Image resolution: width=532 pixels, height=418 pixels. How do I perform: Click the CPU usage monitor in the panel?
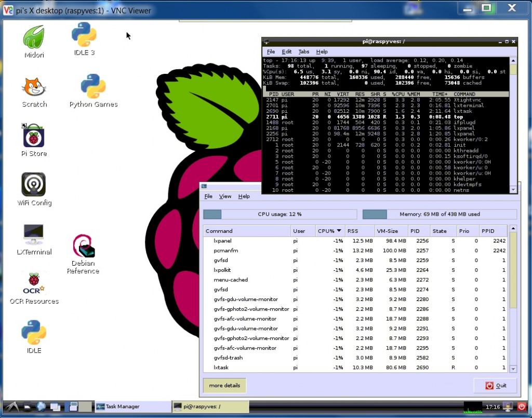point(473,407)
